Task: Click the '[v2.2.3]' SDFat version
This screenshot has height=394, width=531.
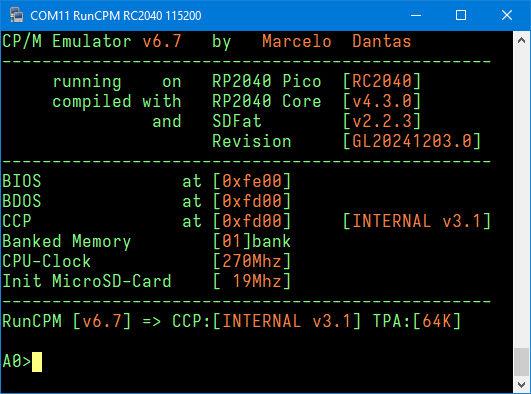Action: [382, 121]
